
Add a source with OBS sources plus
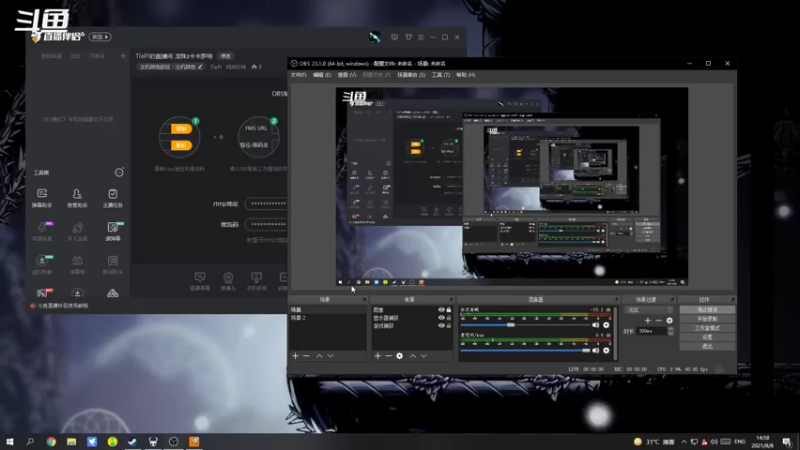coord(378,356)
